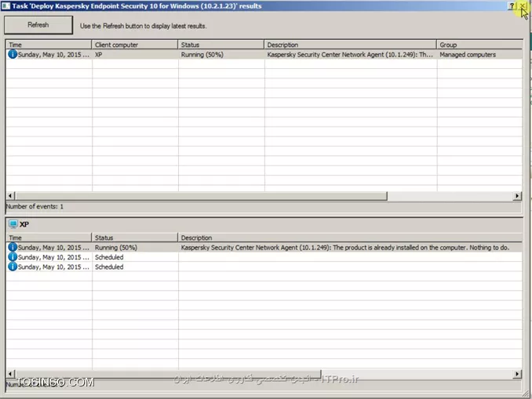This screenshot has height=399, width=532.
Task: Click the upper horizontal scrollbar thumb
Action: pyautogui.click(x=202, y=196)
